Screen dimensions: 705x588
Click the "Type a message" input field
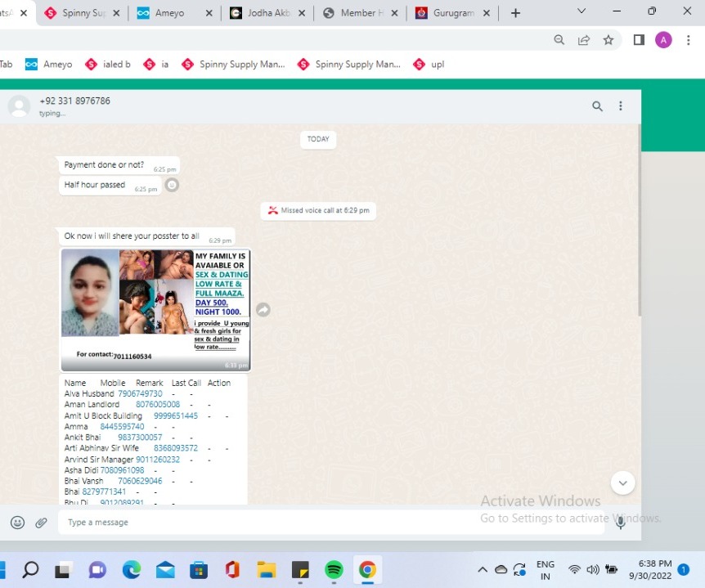327,523
